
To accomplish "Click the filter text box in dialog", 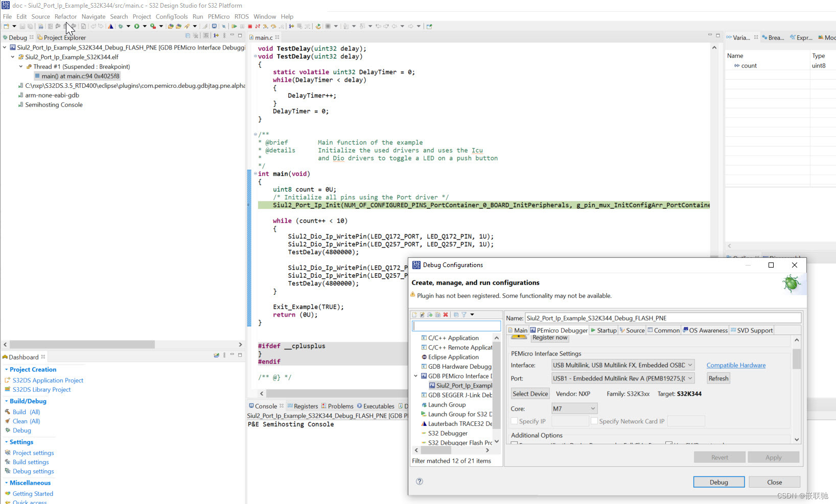I will 456,326.
